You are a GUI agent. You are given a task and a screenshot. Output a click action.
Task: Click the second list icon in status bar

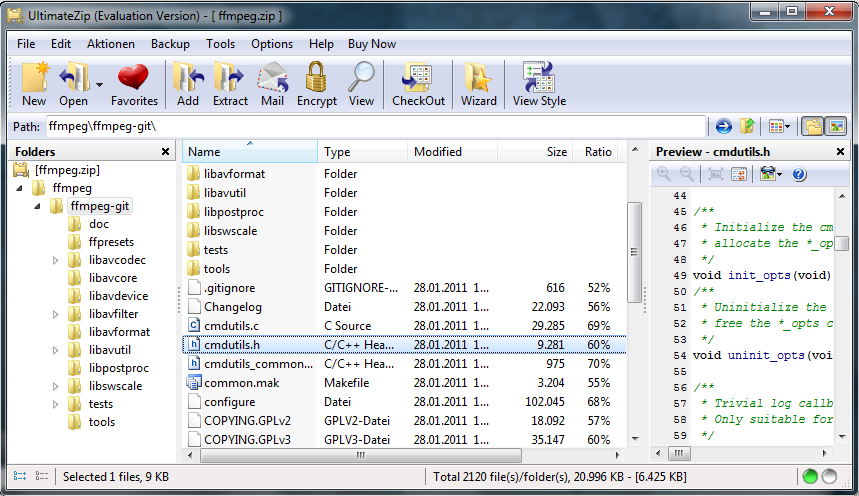tap(42, 476)
